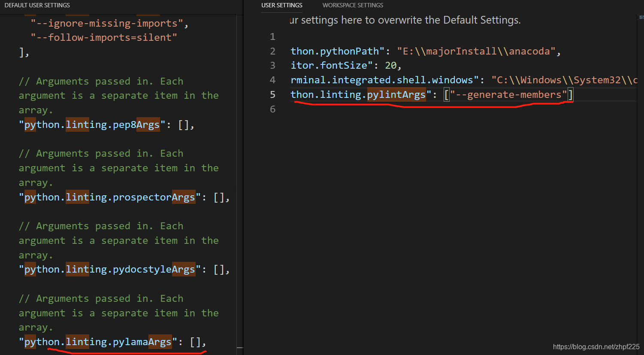Click line number 1 in user settings
Image resolution: width=644 pixels, height=355 pixels.
tap(272, 37)
